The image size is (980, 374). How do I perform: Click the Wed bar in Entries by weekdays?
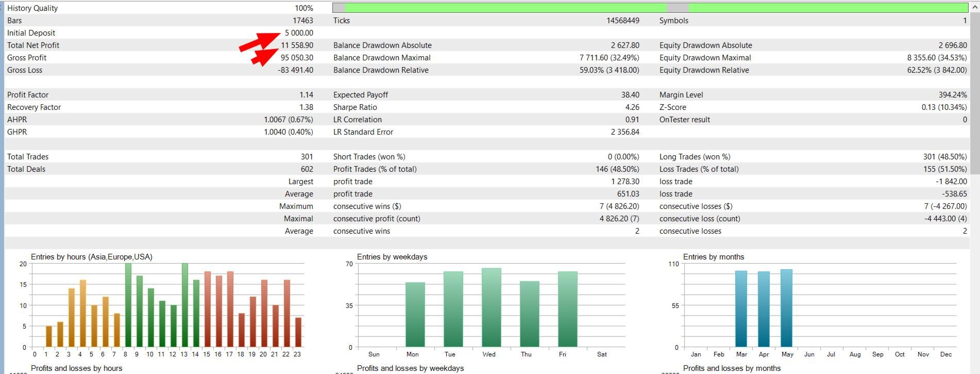point(491,307)
